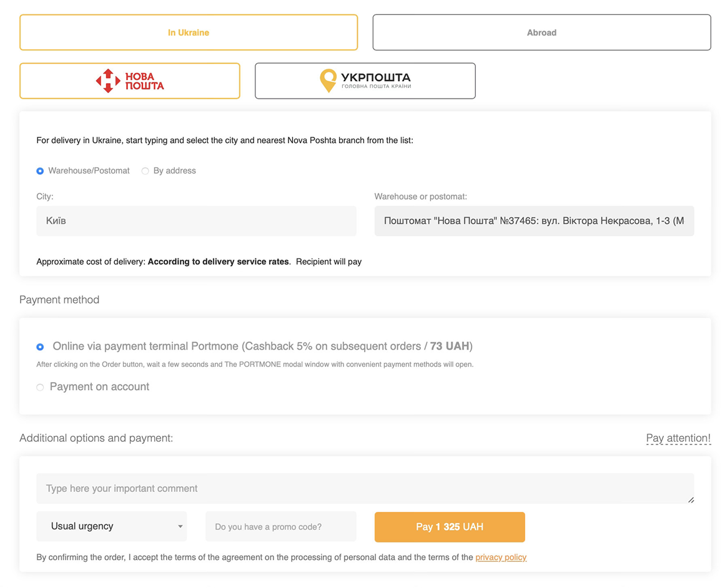The image size is (725, 588).
Task: Click the НОВА ПОШТА carrier name text
Action: coord(144,81)
